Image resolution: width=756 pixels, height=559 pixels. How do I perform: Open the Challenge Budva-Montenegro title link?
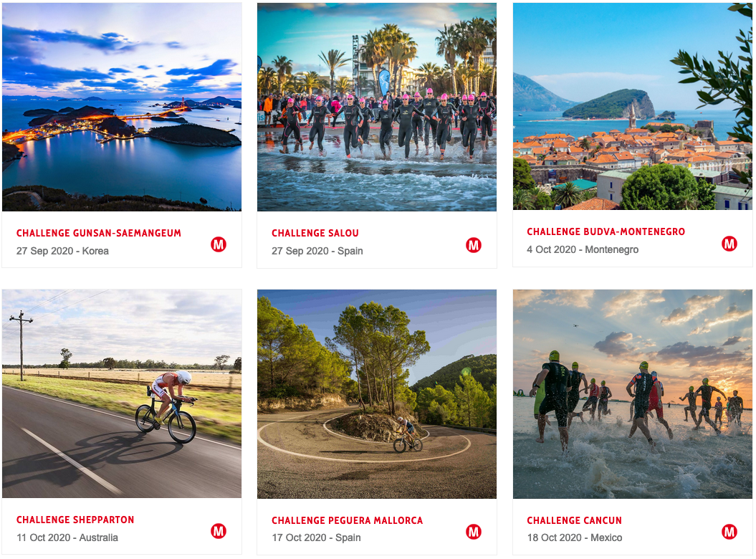pyautogui.click(x=606, y=231)
